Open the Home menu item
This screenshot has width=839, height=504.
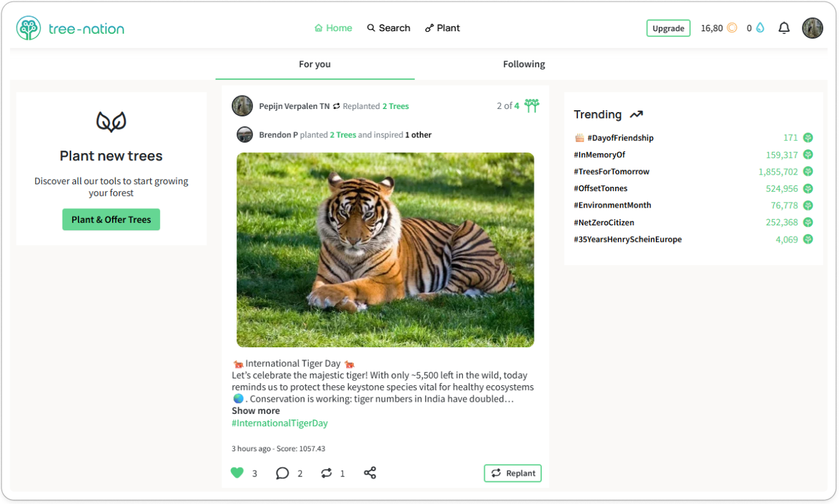coord(333,28)
